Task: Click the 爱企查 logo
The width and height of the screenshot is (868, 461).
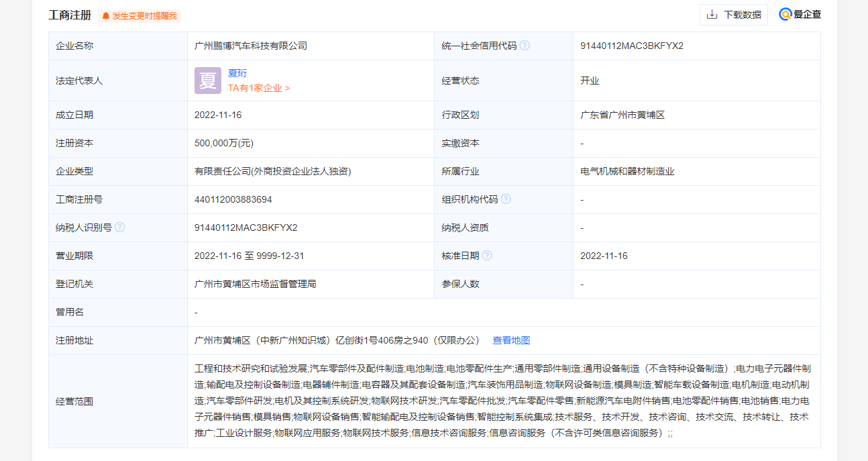Action: (800, 15)
